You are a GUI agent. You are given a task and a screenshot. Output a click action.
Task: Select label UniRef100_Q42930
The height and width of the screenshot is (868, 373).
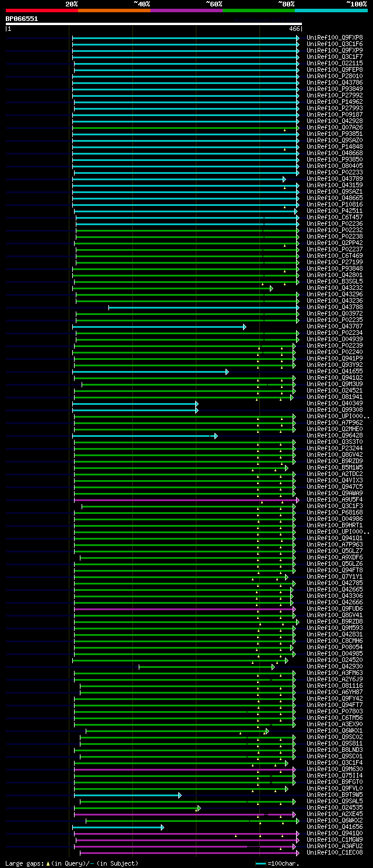[335, 666]
